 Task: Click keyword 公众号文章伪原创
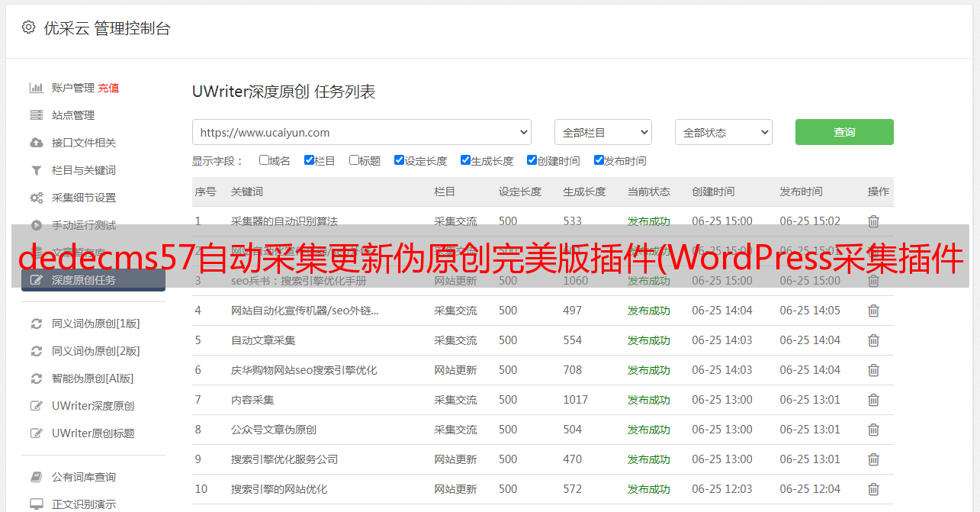pos(274,430)
